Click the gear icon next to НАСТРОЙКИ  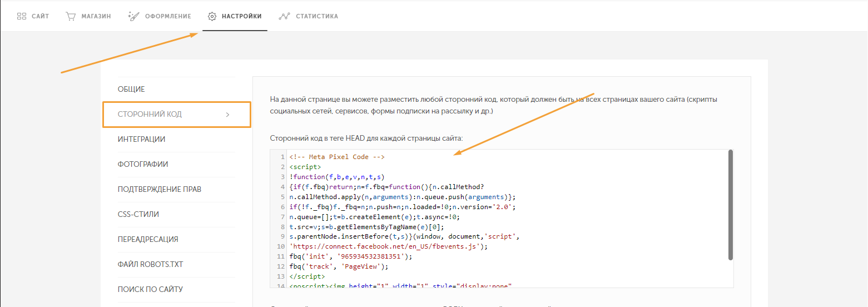(x=212, y=16)
